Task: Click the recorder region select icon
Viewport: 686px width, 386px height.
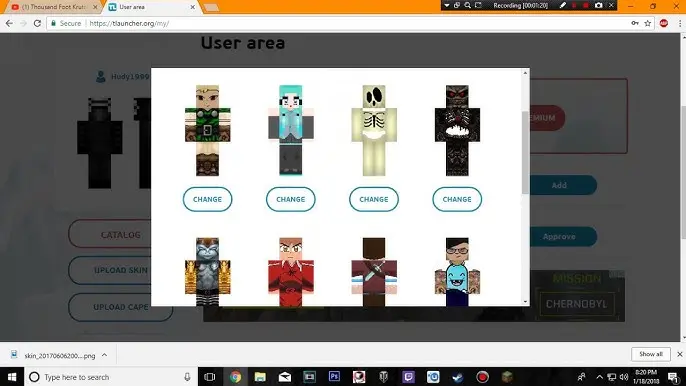Action: tap(478, 5)
